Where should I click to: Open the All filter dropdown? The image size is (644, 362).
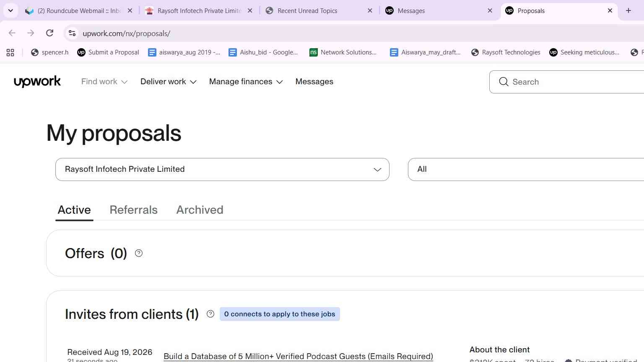click(x=526, y=169)
